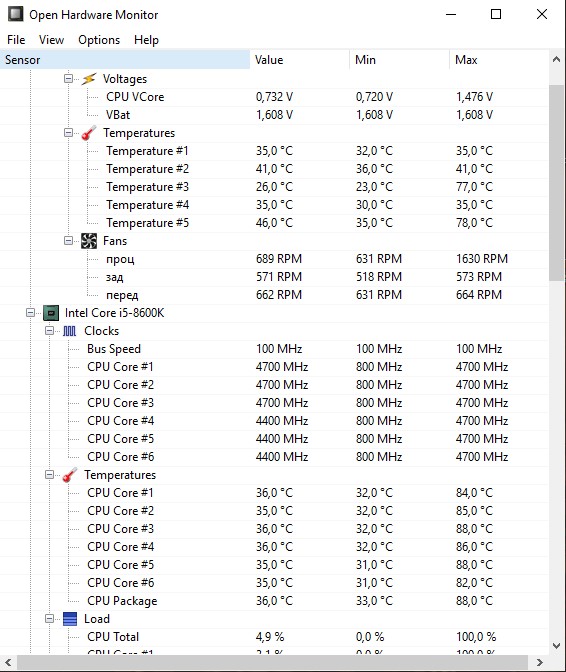
Task: Select Temperature #4 row
Action: click(274, 205)
